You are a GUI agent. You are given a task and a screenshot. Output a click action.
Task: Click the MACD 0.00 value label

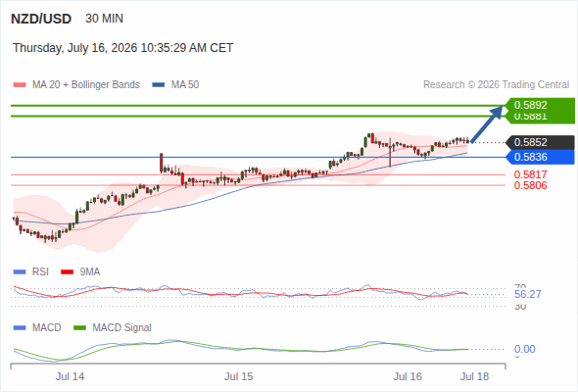click(524, 349)
